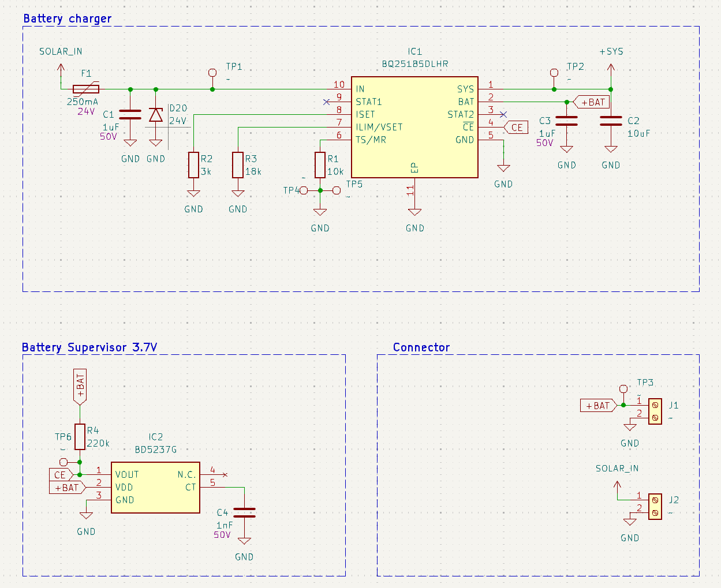Screen dimensions: 721x588
Task: Click the CE label near IC1 pin 4
Action: (x=516, y=128)
